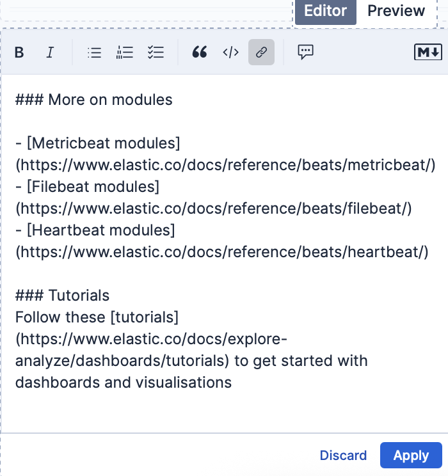Click the "### Tutorials" heading line

click(x=63, y=296)
